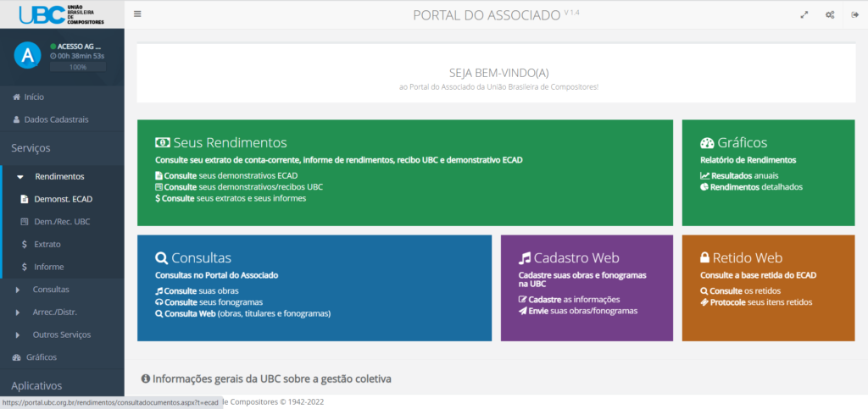Expand the Arrec./Distr. sidebar submenu arrow
Image resolution: width=868 pixels, height=409 pixels.
click(18, 312)
